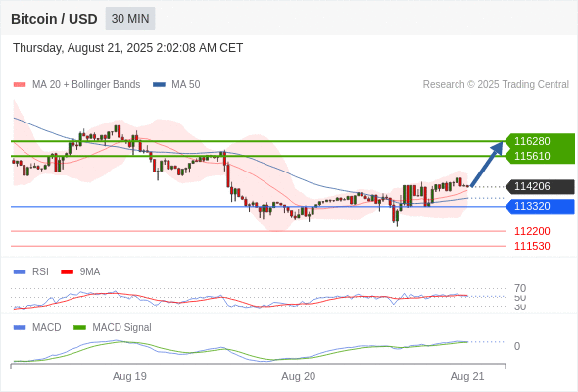Click the Aug 20 date axis label

tap(298, 376)
